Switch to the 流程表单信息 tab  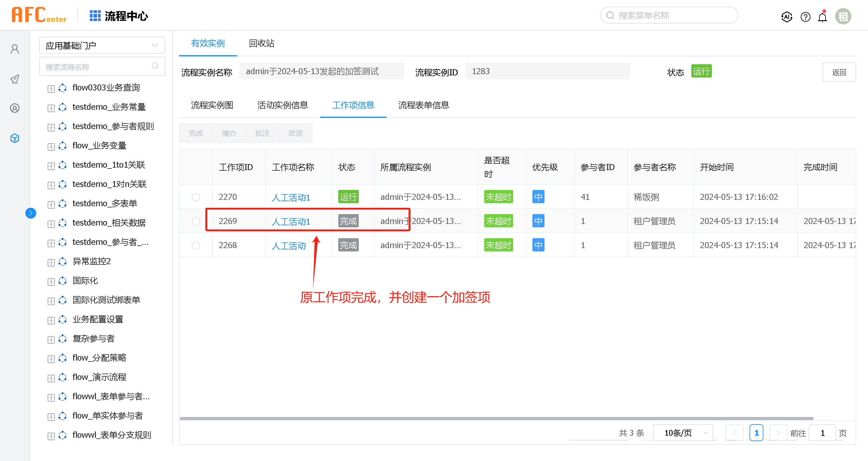(423, 105)
